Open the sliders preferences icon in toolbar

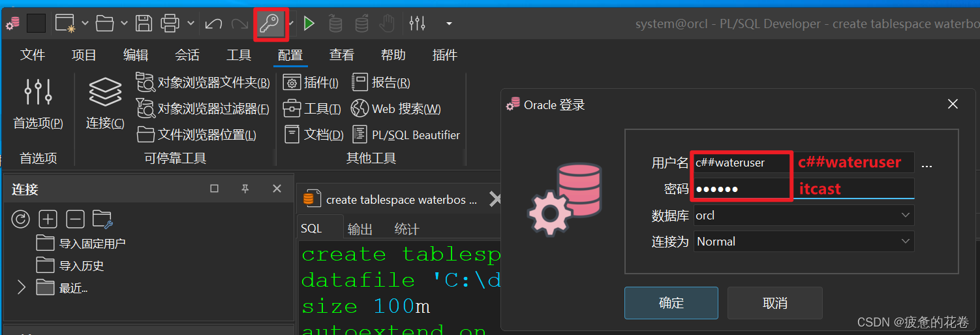pyautogui.click(x=417, y=24)
